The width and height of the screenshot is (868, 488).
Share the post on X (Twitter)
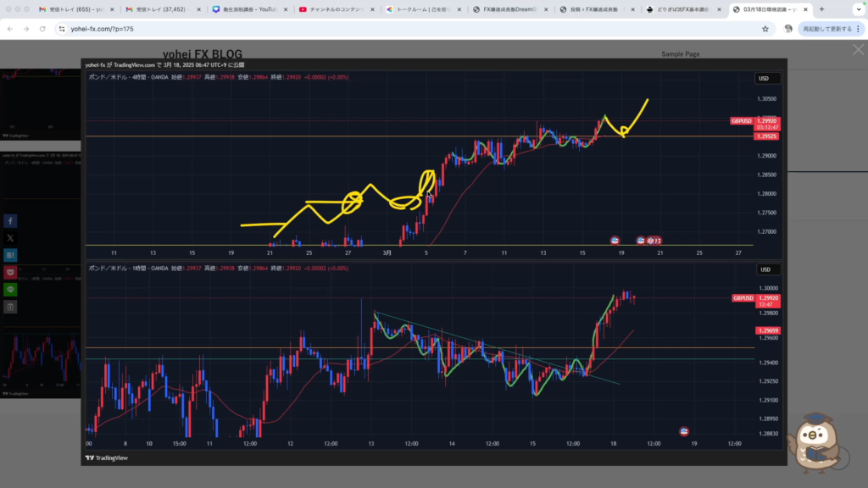point(10,238)
